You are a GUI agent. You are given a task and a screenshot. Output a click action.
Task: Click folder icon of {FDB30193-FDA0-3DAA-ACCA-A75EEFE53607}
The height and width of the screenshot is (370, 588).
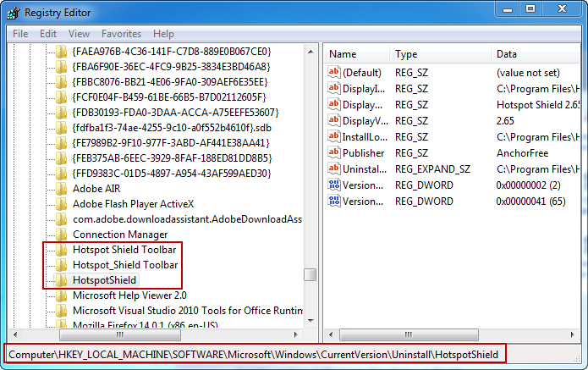pos(62,113)
